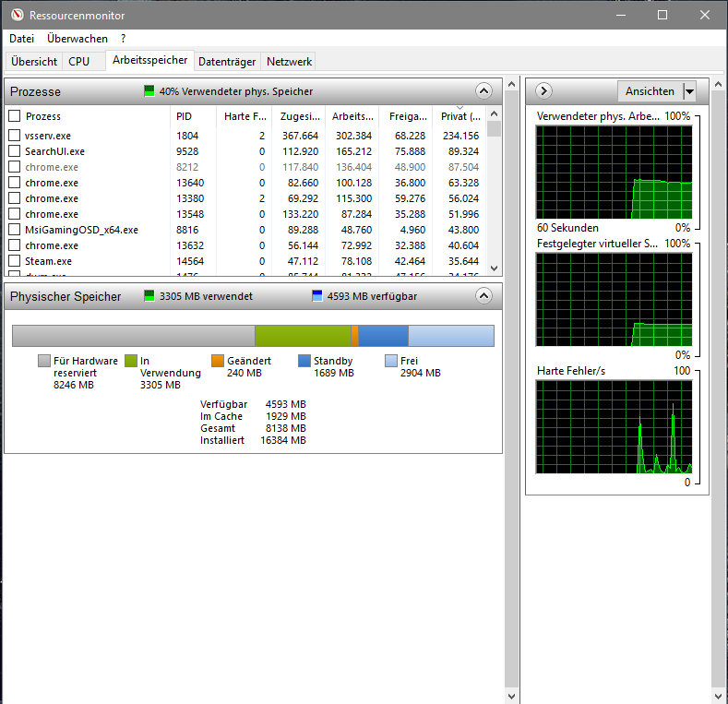Click the process list scroll-up arrow
The height and width of the screenshot is (704, 728).
point(494,113)
